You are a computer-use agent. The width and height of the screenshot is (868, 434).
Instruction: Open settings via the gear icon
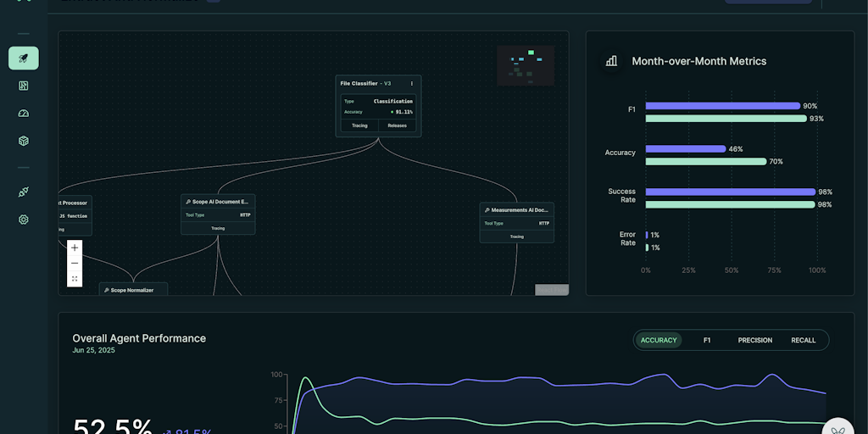(x=24, y=220)
